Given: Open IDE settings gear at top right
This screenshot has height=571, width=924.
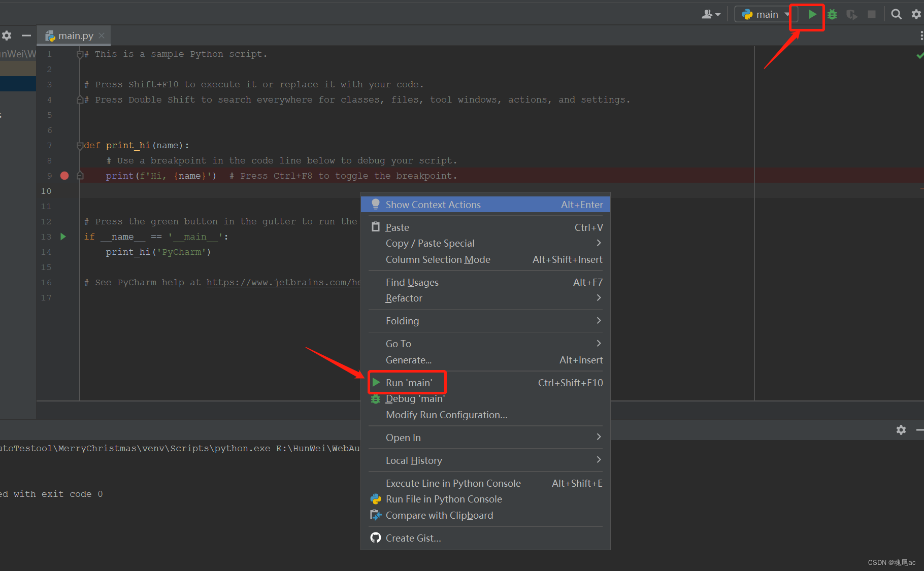Looking at the screenshot, I should pos(916,14).
